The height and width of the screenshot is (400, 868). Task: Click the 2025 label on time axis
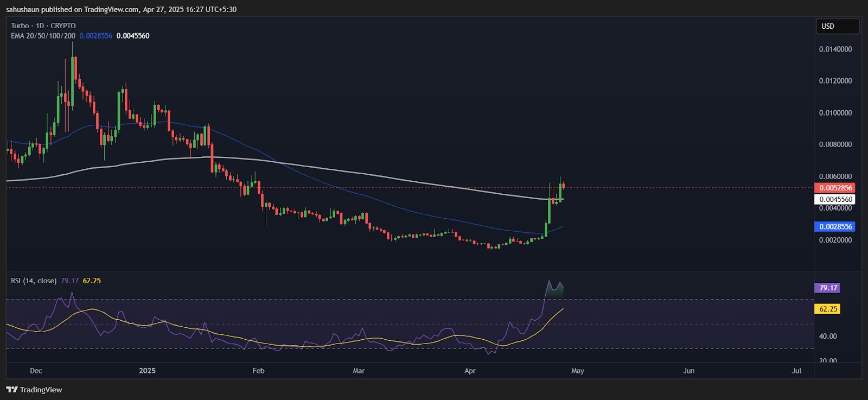(147, 371)
